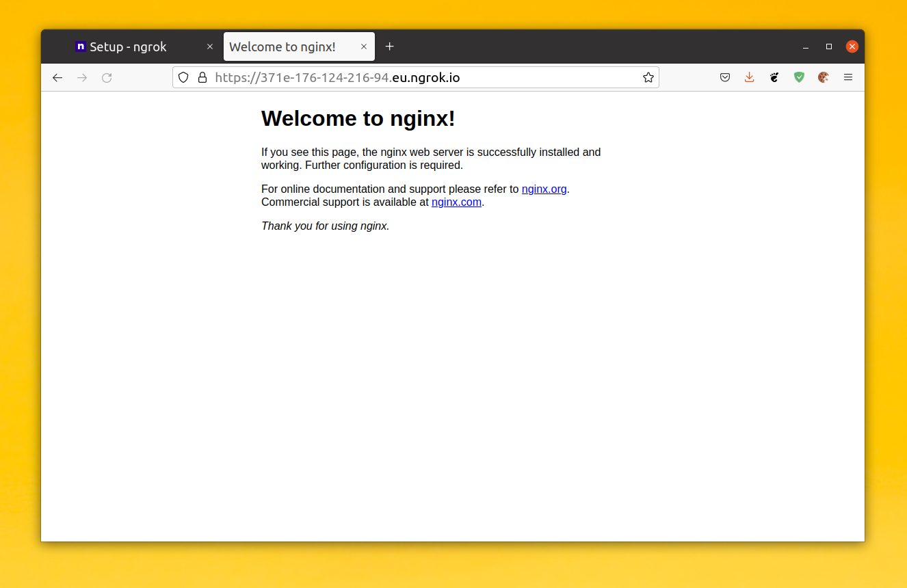Switch to the Setup - ngrok tab

click(x=129, y=47)
